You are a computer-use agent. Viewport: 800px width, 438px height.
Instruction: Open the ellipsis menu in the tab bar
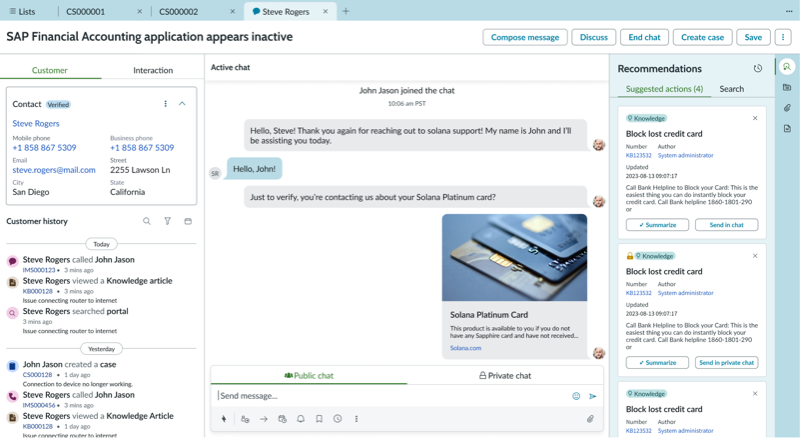tap(789, 11)
